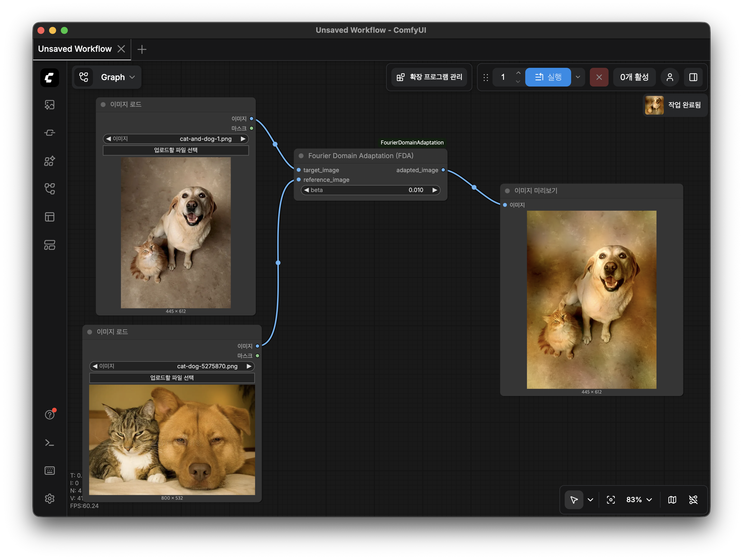Viewport: 743px width, 560px height.
Task: Toggle the right side panel icon
Action: [693, 77]
